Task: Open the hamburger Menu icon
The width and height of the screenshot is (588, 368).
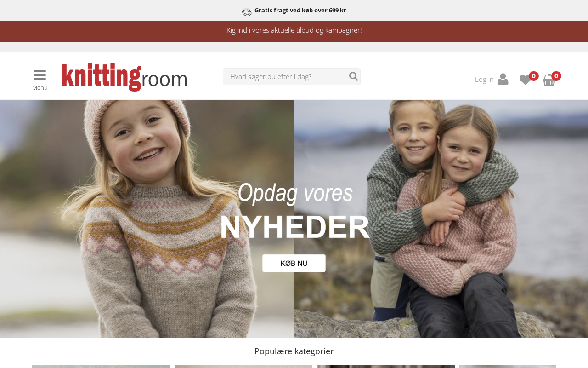Action: (x=40, y=75)
